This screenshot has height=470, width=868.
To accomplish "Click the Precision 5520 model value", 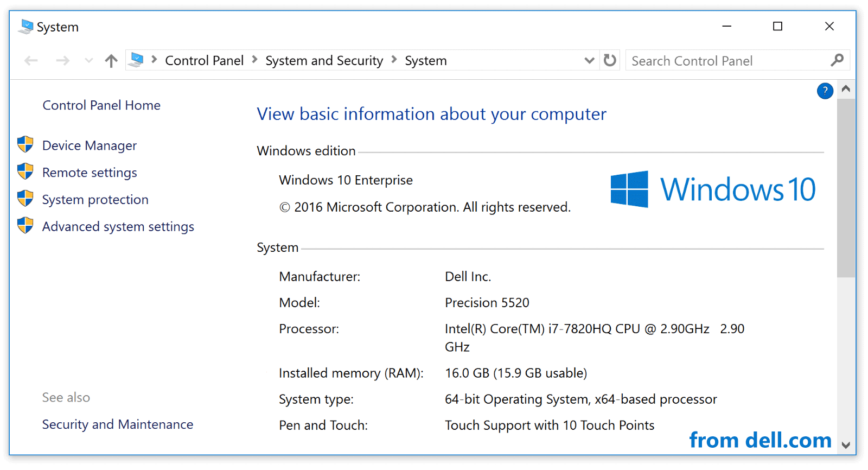I will (487, 303).
